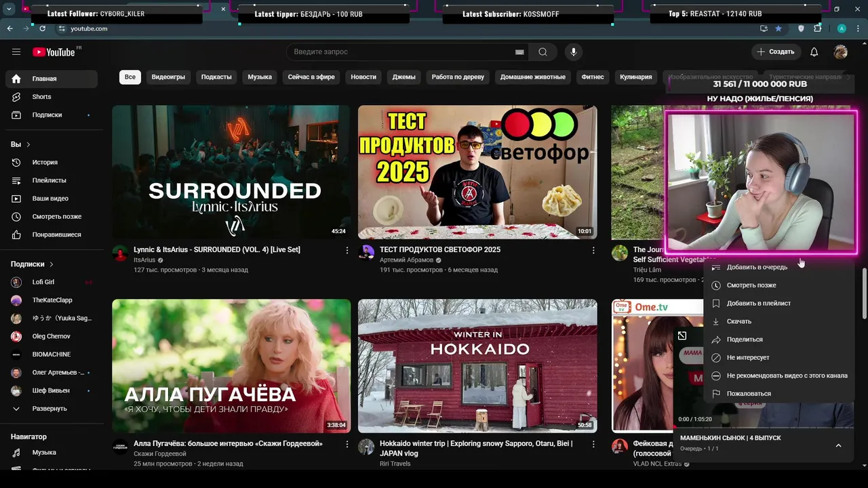Choose Поделиться in the context menu

coord(780,340)
